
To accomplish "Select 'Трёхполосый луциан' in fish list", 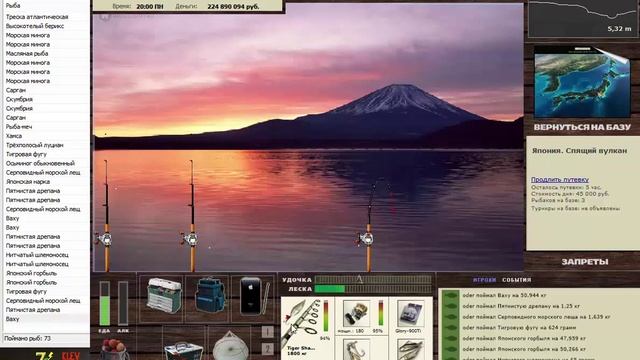I will click(34, 145).
